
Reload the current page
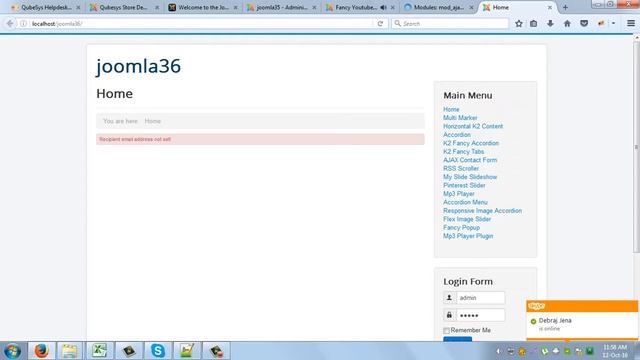click(x=380, y=24)
